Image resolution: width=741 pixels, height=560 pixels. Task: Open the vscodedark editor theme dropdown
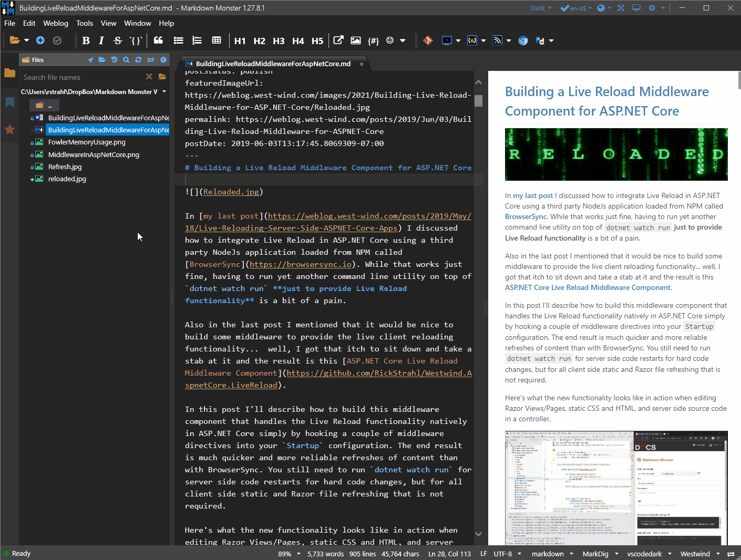tap(650, 554)
